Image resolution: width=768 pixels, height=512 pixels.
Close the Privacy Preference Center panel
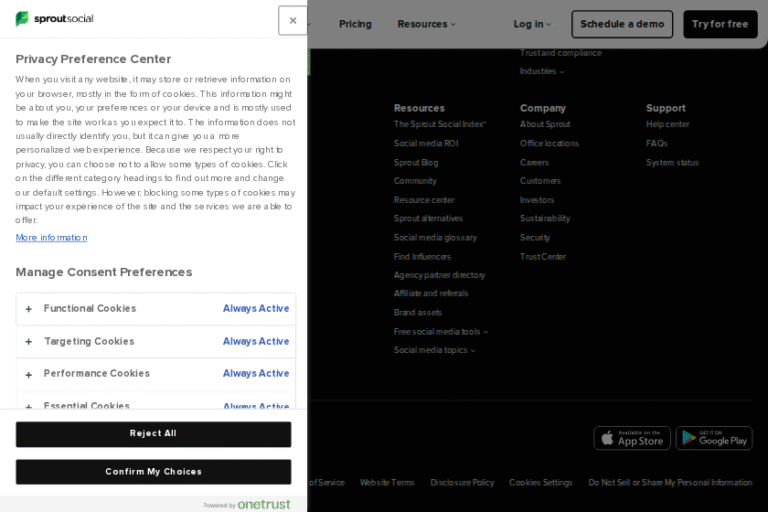(x=292, y=20)
